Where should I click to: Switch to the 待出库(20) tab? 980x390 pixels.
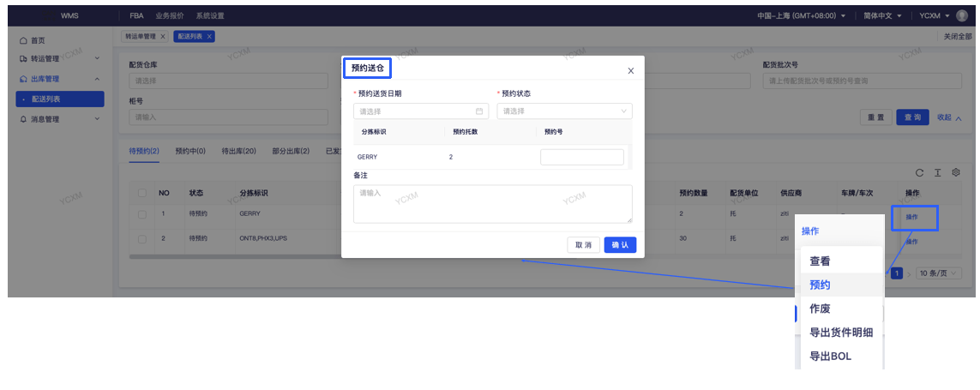[238, 151]
